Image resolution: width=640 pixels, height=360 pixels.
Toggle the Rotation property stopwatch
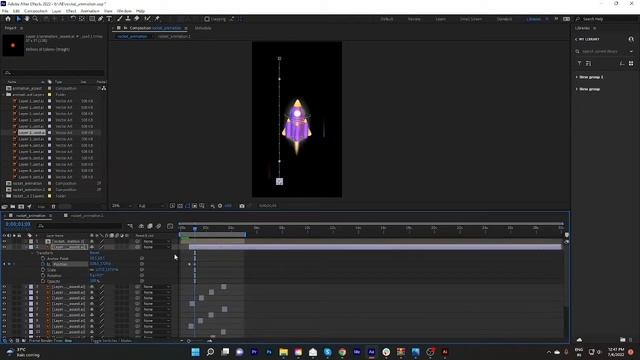(43, 276)
